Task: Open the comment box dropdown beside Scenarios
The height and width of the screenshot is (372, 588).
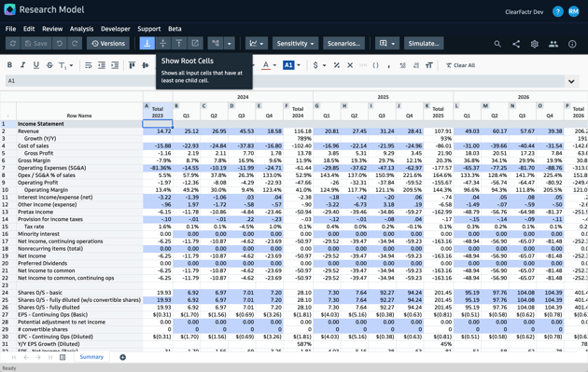Action: [387, 44]
